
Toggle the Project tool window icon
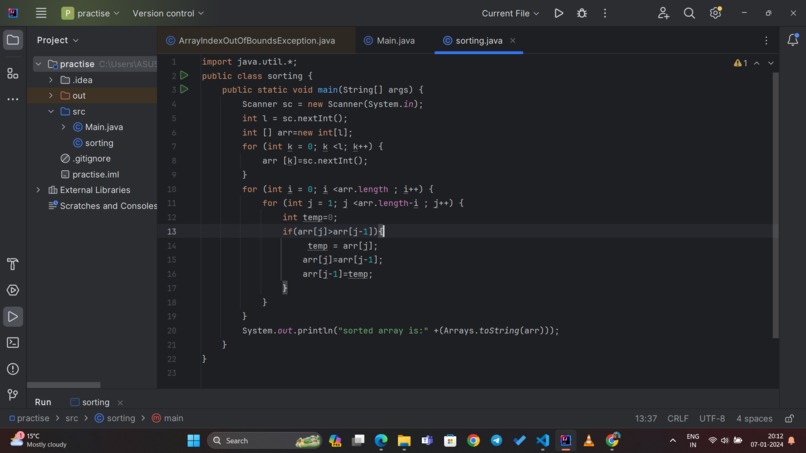[x=13, y=40]
